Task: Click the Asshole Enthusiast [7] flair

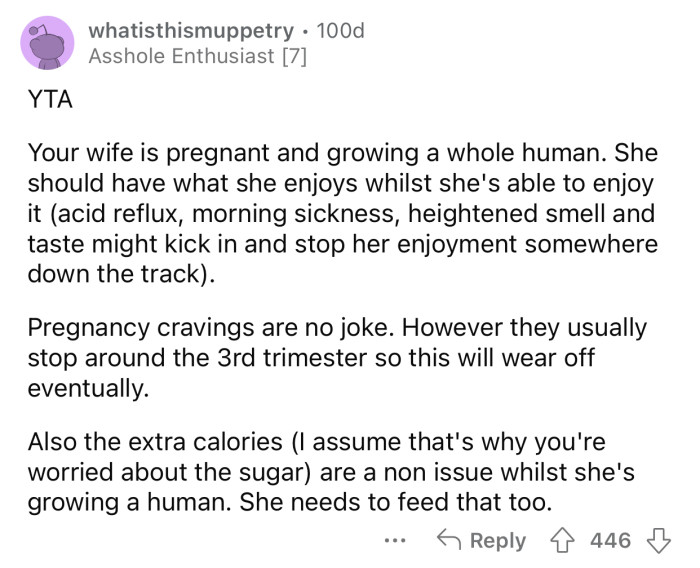Action: pos(197,57)
